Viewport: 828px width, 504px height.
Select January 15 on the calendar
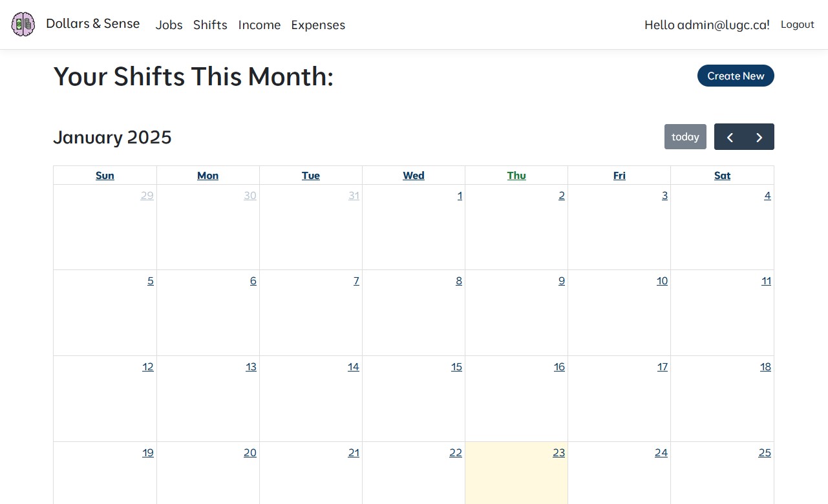point(456,366)
